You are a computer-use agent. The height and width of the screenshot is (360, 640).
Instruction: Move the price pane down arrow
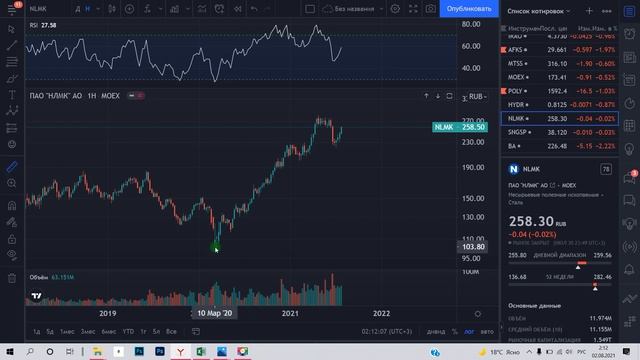coord(438,96)
